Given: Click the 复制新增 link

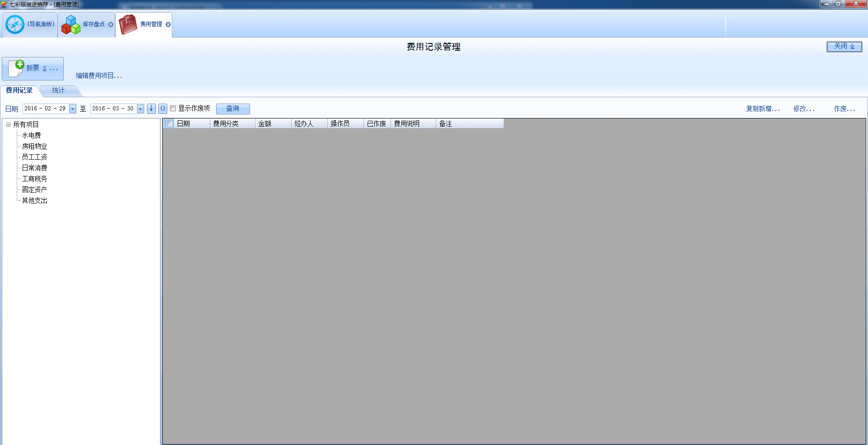Looking at the screenshot, I should 763,109.
